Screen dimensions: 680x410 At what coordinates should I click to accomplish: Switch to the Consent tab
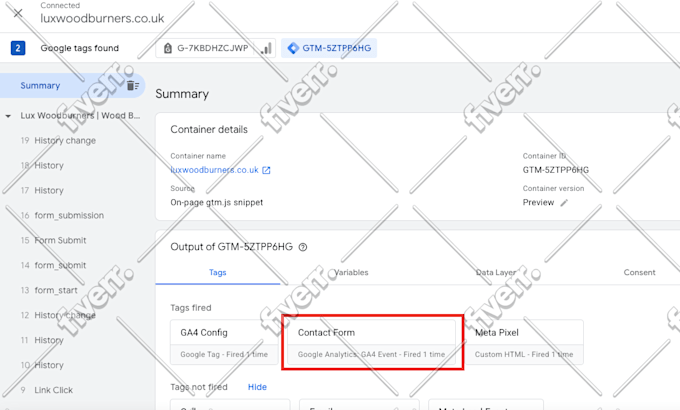[639, 272]
